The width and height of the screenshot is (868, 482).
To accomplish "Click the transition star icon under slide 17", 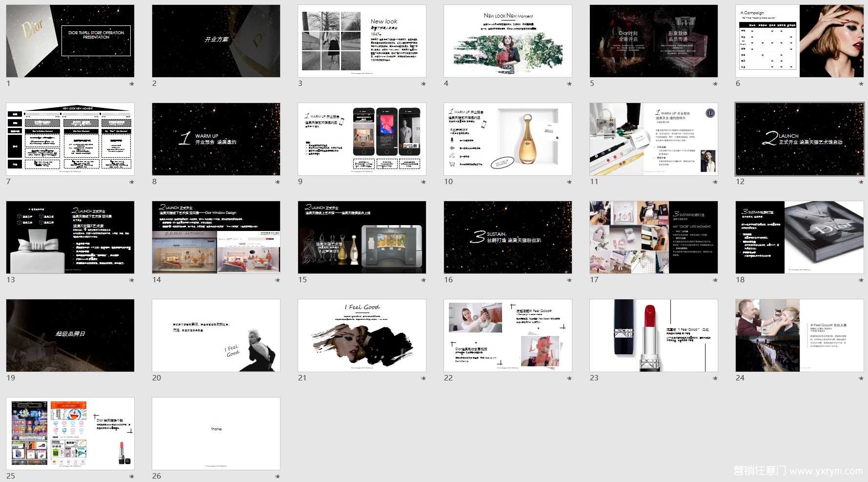I will pos(715,280).
